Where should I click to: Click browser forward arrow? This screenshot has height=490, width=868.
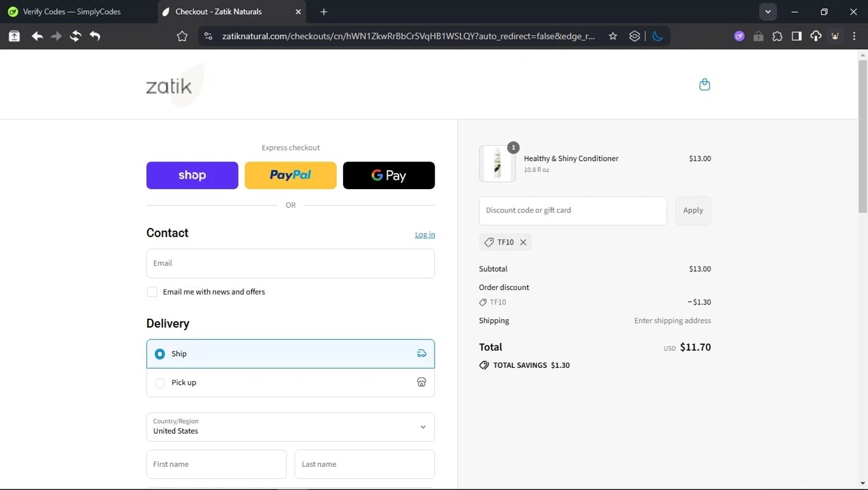pos(56,36)
